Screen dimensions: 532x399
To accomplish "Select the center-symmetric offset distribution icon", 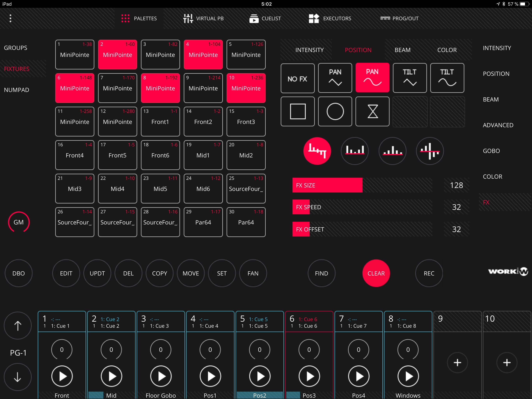I will tap(430, 151).
